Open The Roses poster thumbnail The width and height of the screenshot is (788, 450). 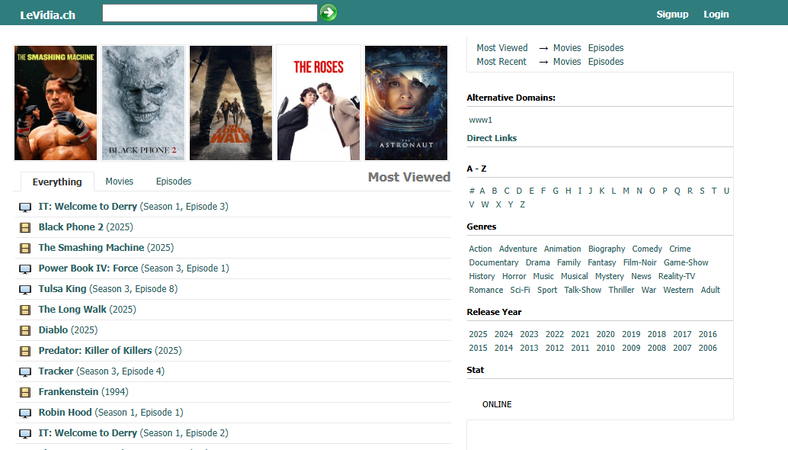coord(318,102)
